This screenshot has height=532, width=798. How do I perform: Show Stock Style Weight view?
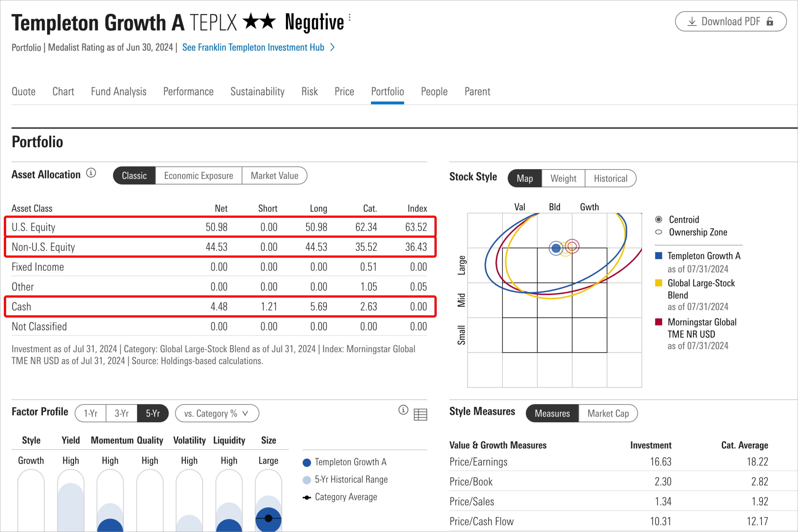coord(563,178)
